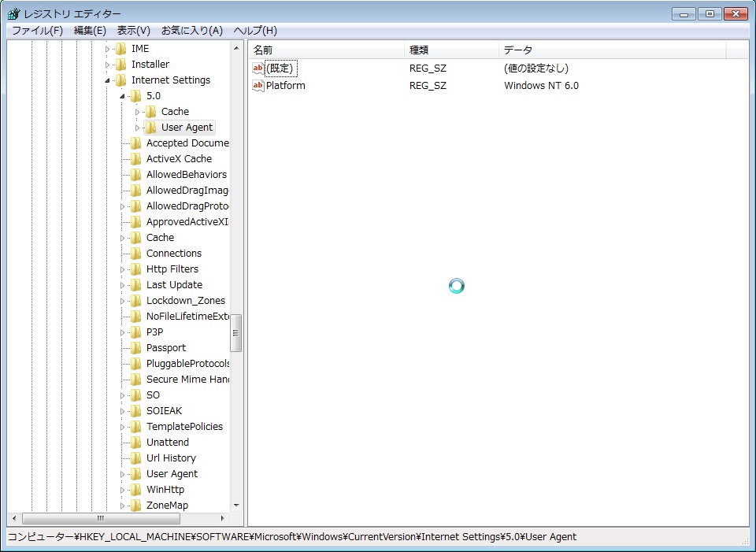The height and width of the screenshot is (552, 756).
Task: Open the お気に入り(A) menu
Action: click(192, 31)
